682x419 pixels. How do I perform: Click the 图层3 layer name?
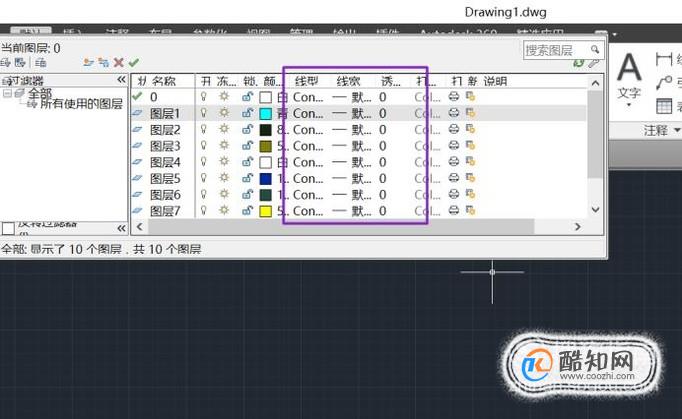(x=165, y=146)
